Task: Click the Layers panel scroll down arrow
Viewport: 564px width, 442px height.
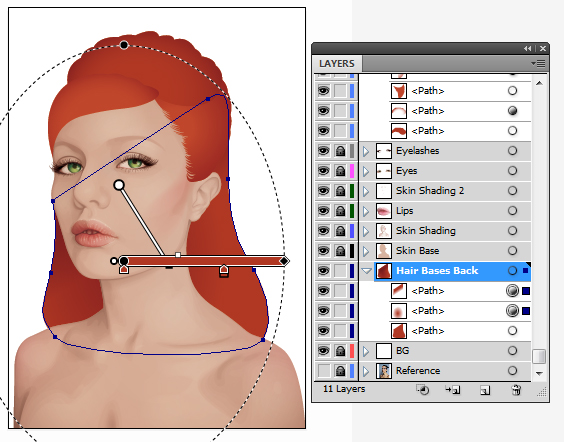Action: click(539, 374)
